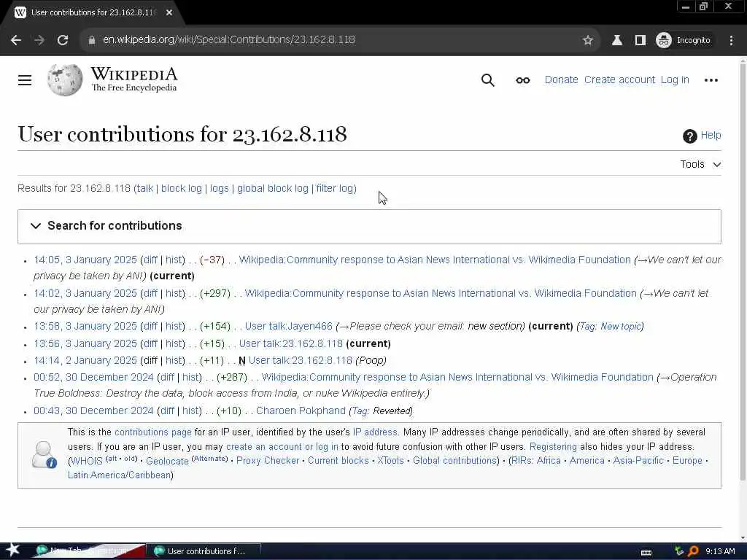Open the WHOIS link
The width and height of the screenshot is (747, 560).
[x=87, y=461]
